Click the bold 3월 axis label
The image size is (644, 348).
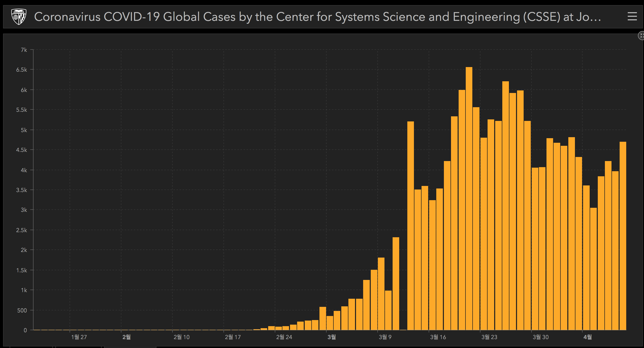click(332, 337)
